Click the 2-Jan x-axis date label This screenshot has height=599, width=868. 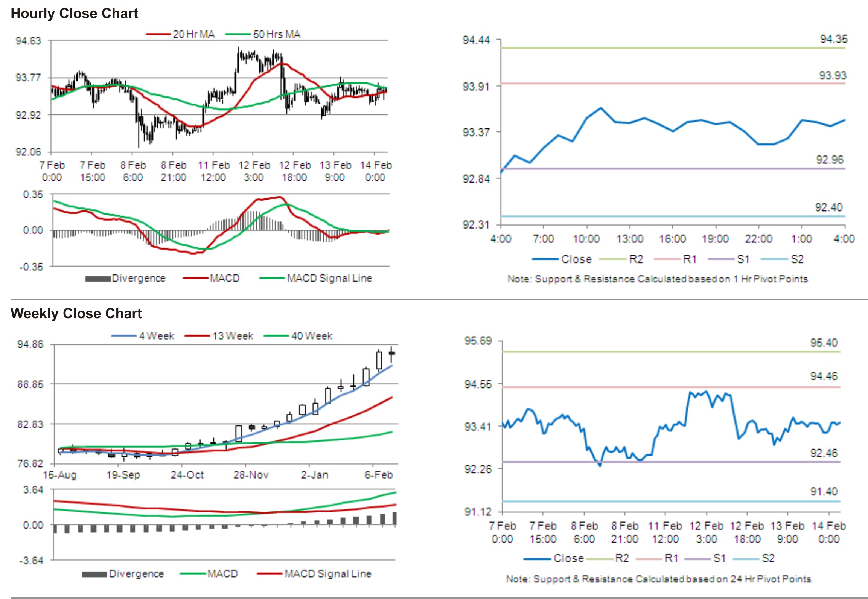[x=314, y=475]
